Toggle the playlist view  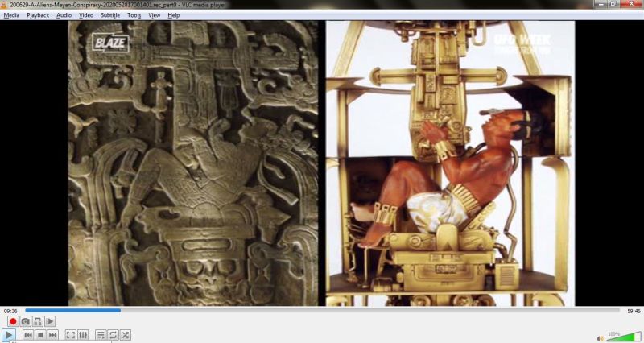coord(101,335)
